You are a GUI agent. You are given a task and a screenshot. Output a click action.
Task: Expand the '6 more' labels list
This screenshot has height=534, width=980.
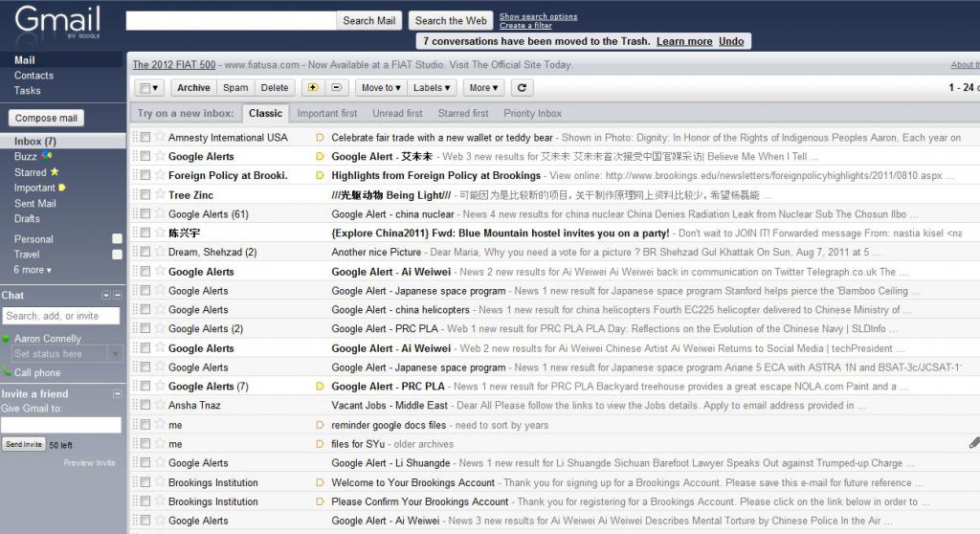pyautogui.click(x=33, y=270)
